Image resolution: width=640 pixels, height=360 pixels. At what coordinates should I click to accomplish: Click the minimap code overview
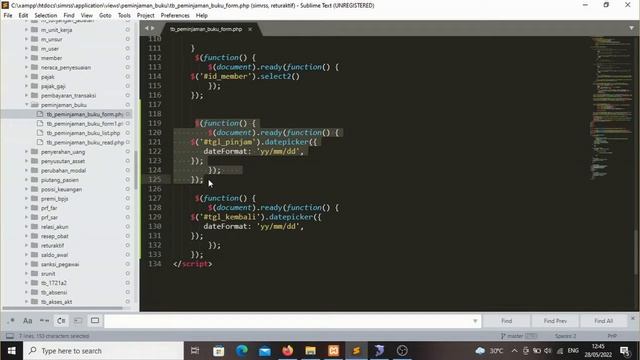tap(612, 108)
